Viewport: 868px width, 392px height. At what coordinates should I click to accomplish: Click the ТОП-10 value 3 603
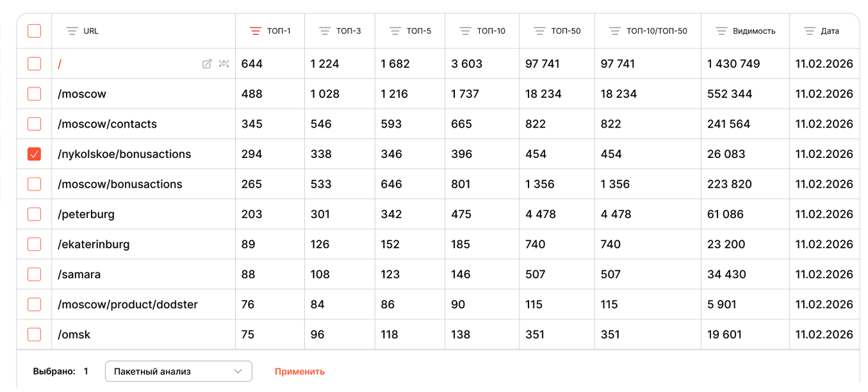[467, 64]
